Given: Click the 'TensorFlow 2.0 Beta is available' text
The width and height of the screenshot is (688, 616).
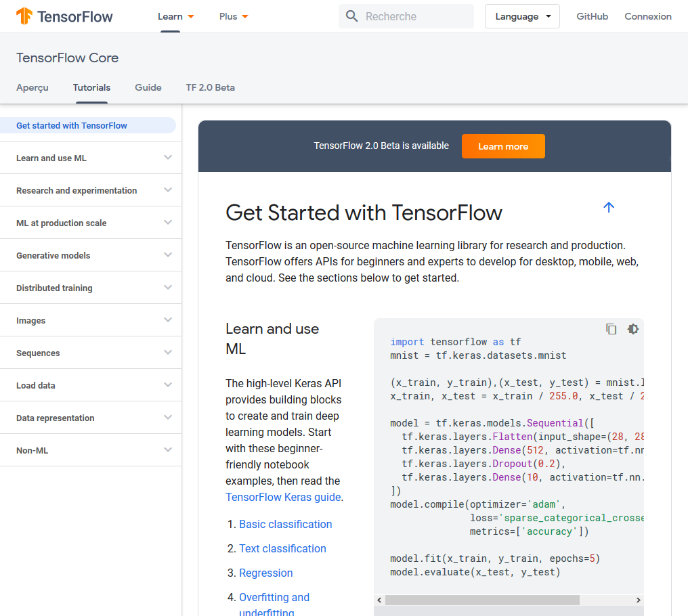Looking at the screenshot, I should pyautogui.click(x=381, y=146).
